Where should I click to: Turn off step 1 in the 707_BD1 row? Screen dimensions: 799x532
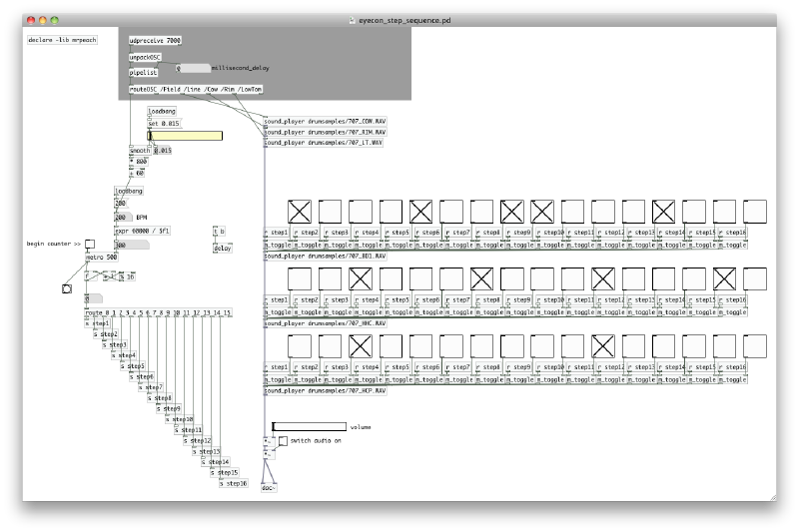point(300,211)
